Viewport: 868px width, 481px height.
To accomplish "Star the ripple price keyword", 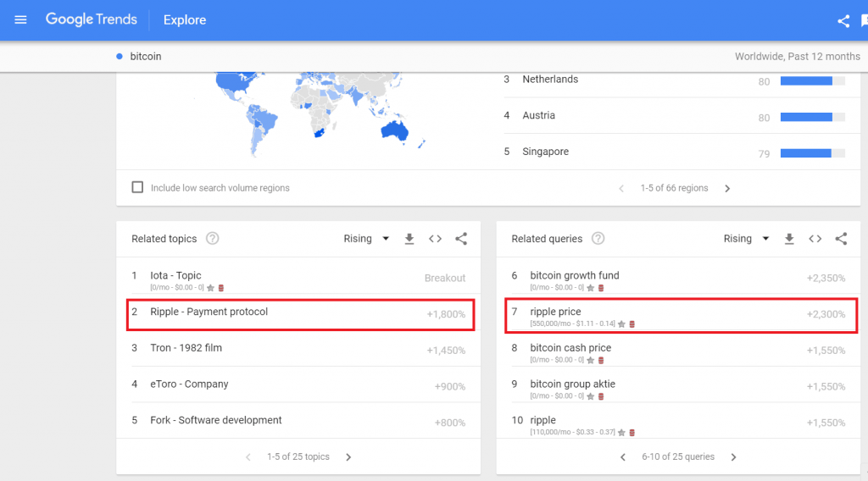I will pyautogui.click(x=621, y=324).
